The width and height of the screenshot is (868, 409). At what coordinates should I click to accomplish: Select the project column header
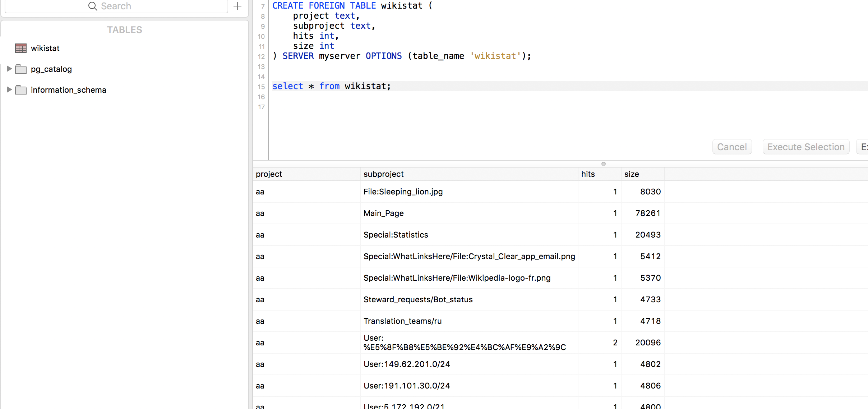click(268, 174)
